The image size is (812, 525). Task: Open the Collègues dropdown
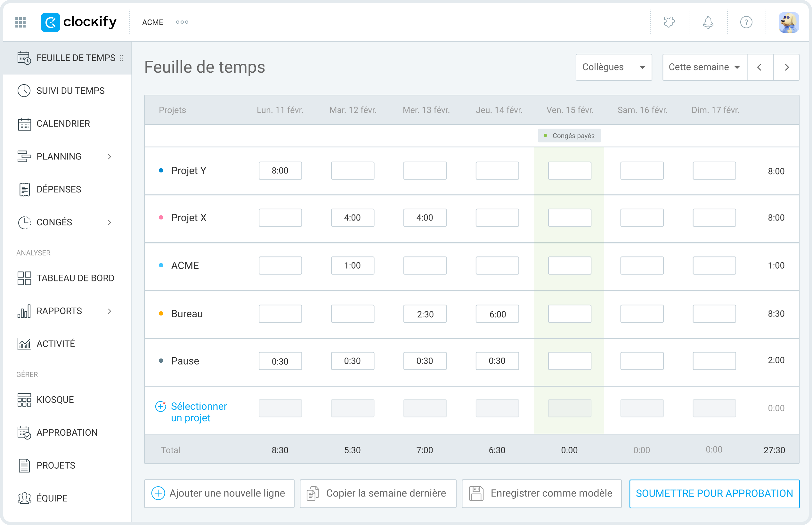point(613,67)
